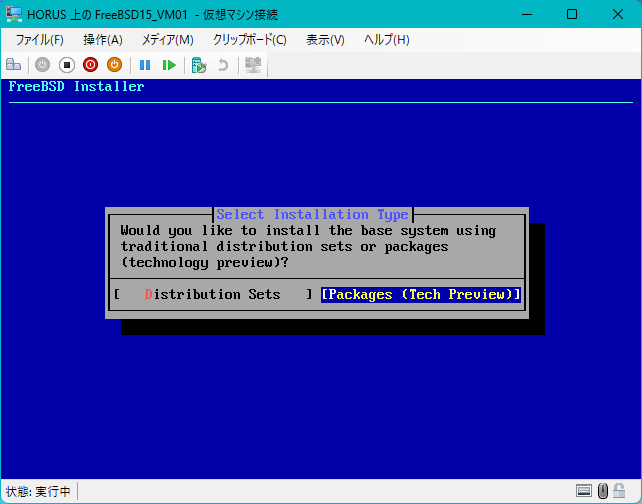Maximize the virtual machine connection window
The height and width of the screenshot is (504, 642).
pyautogui.click(x=572, y=14)
